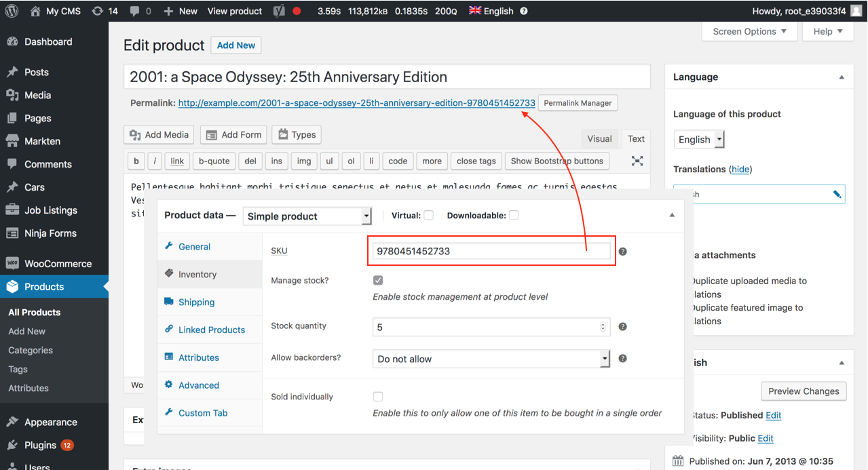The image size is (868, 470).
Task: Collapse the Language metabox arrow
Action: 842,77
